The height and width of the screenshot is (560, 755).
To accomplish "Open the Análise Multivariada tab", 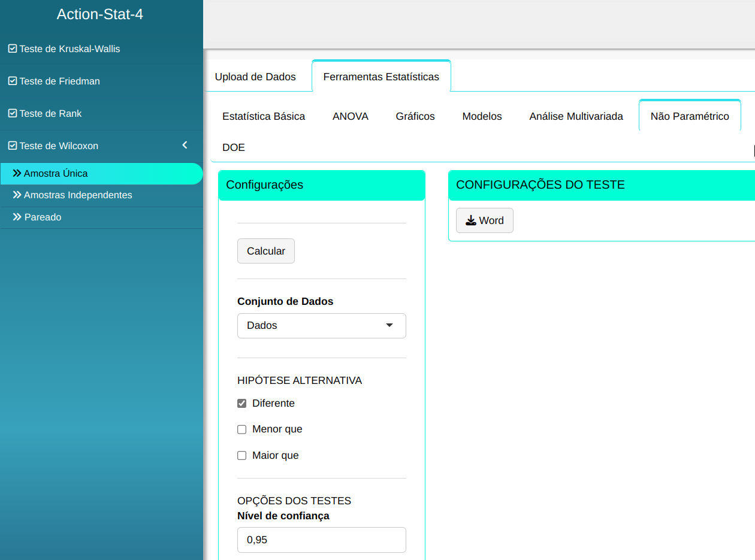I will 576,117.
